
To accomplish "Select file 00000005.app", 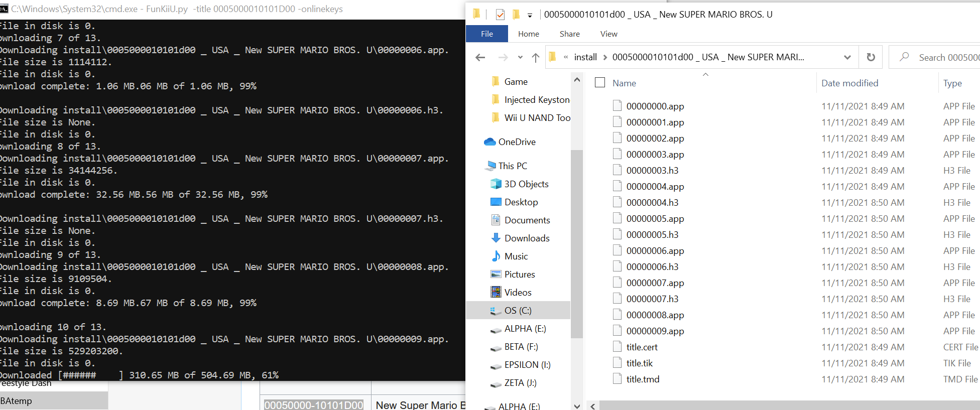I will [x=655, y=219].
